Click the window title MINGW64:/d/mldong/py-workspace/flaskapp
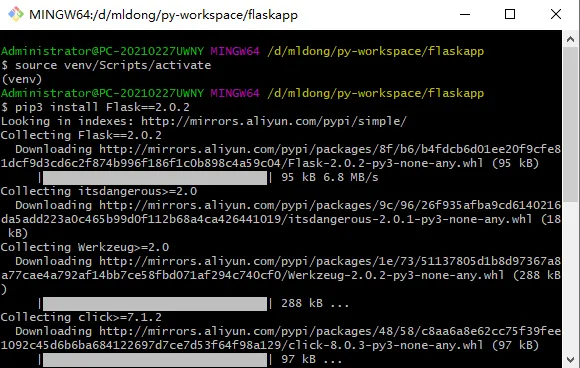 (163, 15)
